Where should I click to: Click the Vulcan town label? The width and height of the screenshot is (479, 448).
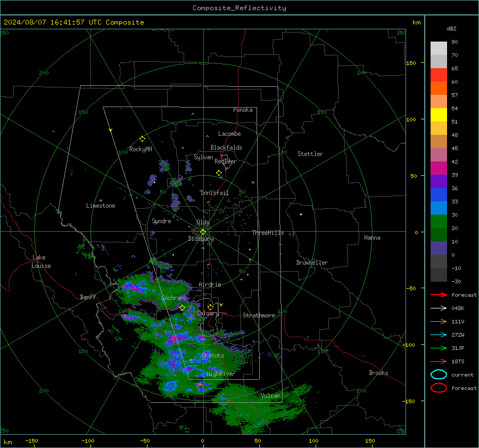click(271, 396)
